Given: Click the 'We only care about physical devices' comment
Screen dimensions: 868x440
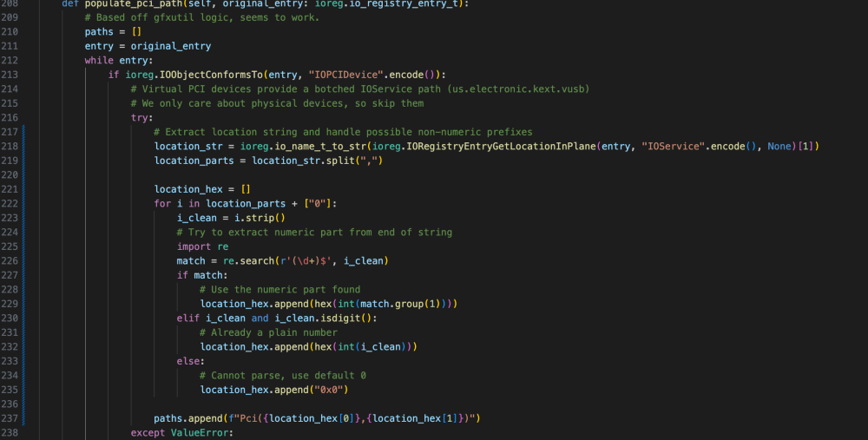Looking at the screenshot, I should click(x=278, y=103).
